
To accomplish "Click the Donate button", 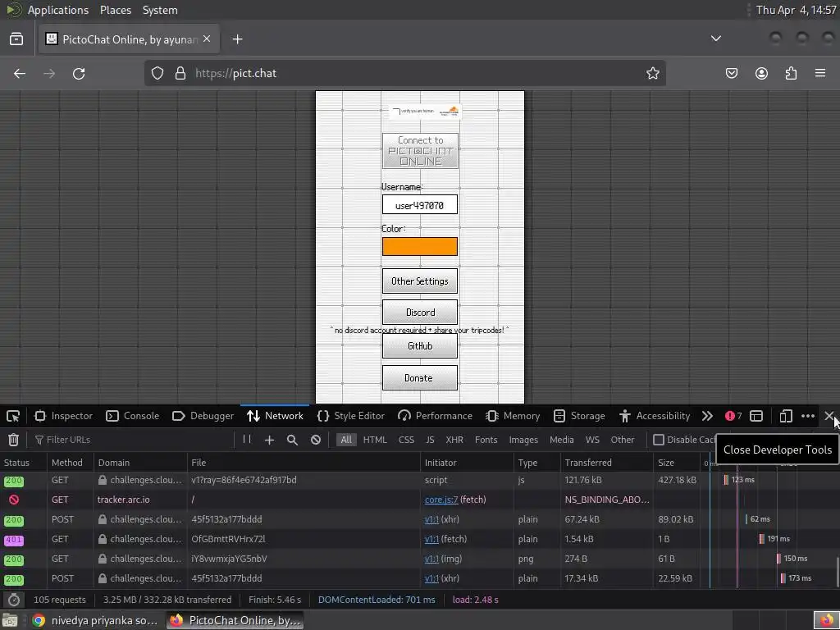I will [419, 378].
